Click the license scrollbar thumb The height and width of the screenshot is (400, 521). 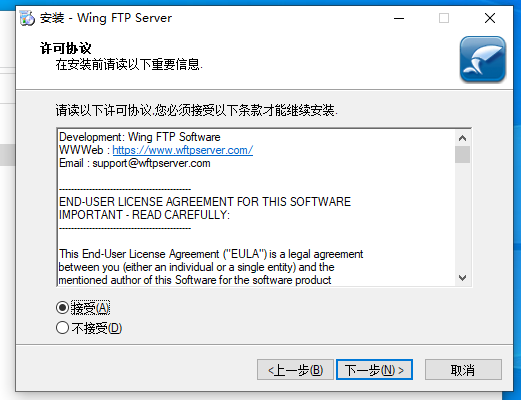point(462,154)
